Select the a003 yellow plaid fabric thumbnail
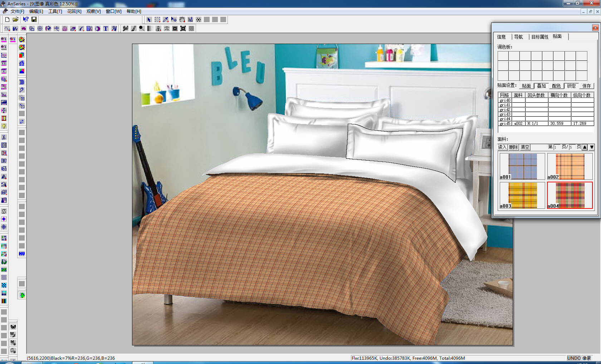601x364 pixels. point(522,196)
